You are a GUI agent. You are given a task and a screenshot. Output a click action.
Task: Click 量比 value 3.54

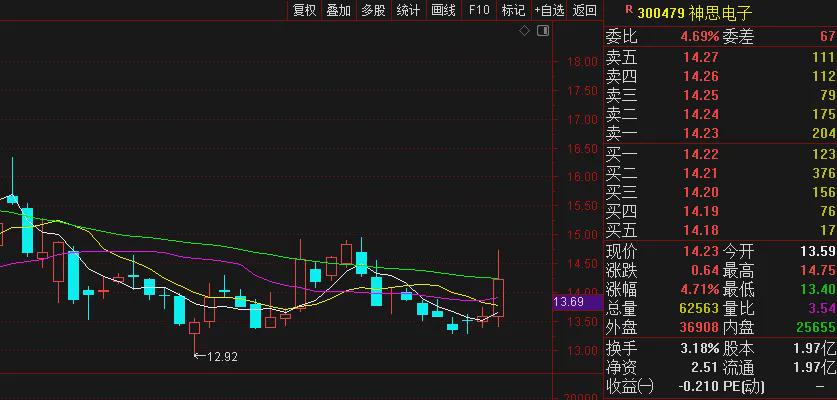[x=821, y=309]
